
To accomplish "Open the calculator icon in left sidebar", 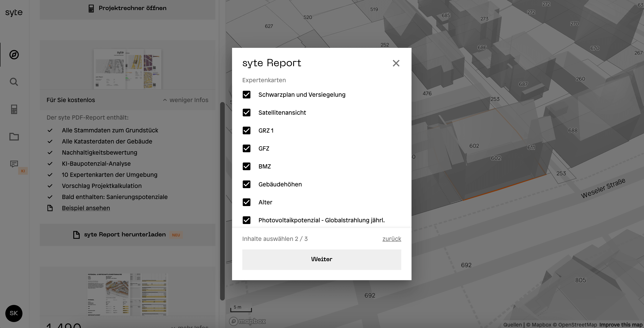I will click(x=14, y=109).
